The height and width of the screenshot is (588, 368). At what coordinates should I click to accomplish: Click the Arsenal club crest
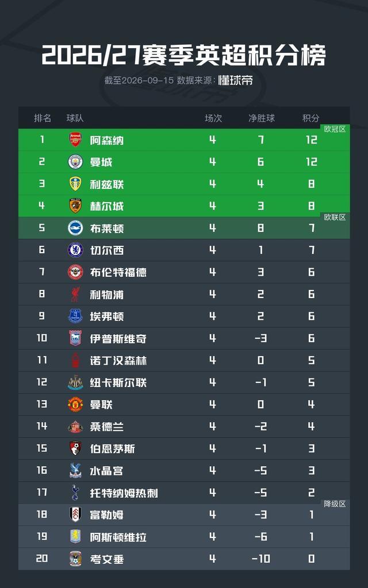coord(75,140)
